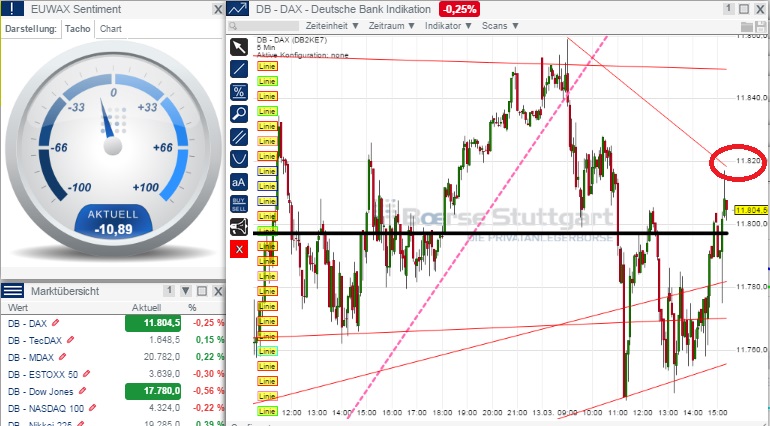Image resolution: width=770 pixels, height=426 pixels.
Task: Click the 11.804,5 DAX value cell
Action: click(153, 323)
